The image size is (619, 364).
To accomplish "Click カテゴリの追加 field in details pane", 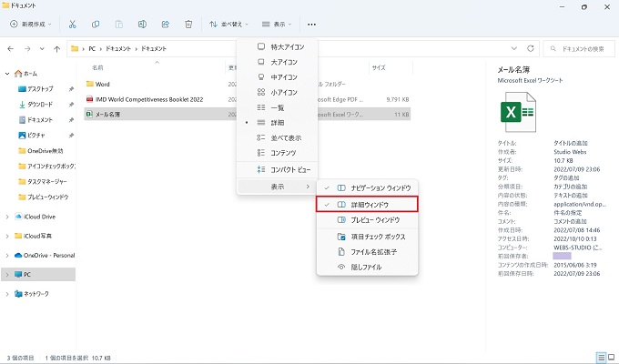I will pyautogui.click(x=571, y=187).
